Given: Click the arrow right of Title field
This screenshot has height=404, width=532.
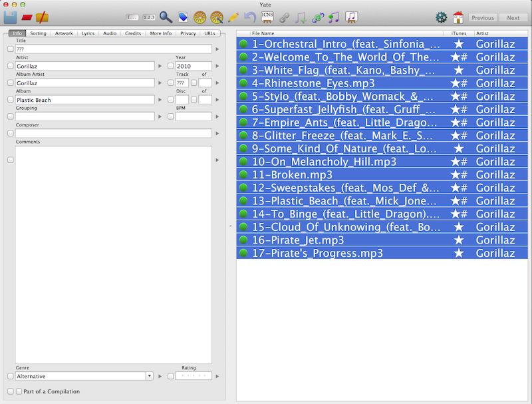Looking at the screenshot, I should [x=217, y=49].
